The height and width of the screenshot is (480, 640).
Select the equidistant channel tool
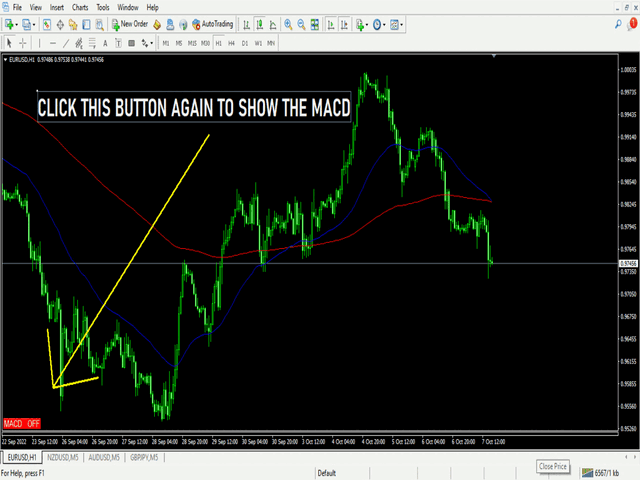[79, 43]
